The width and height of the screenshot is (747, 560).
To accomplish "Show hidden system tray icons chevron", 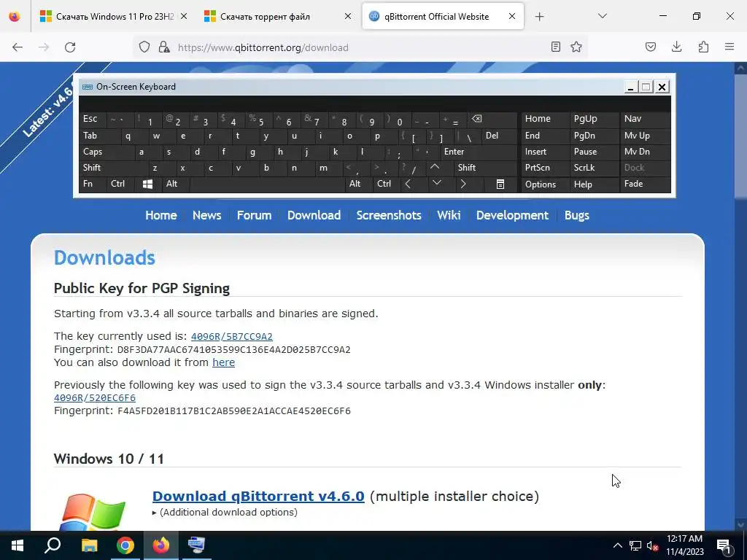I will click(x=617, y=545).
